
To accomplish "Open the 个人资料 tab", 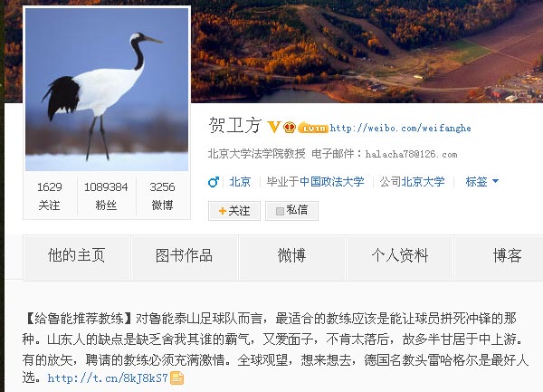I will tap(400, 256).
